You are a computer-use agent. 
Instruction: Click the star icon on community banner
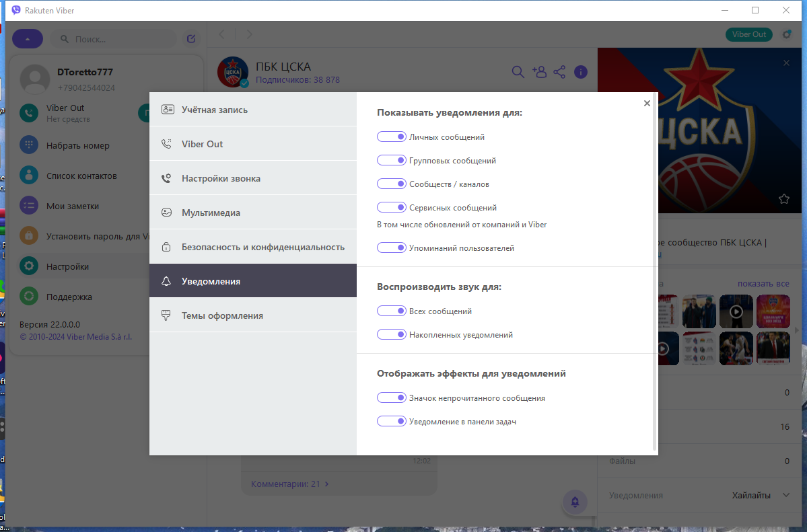tap(784, 198)
